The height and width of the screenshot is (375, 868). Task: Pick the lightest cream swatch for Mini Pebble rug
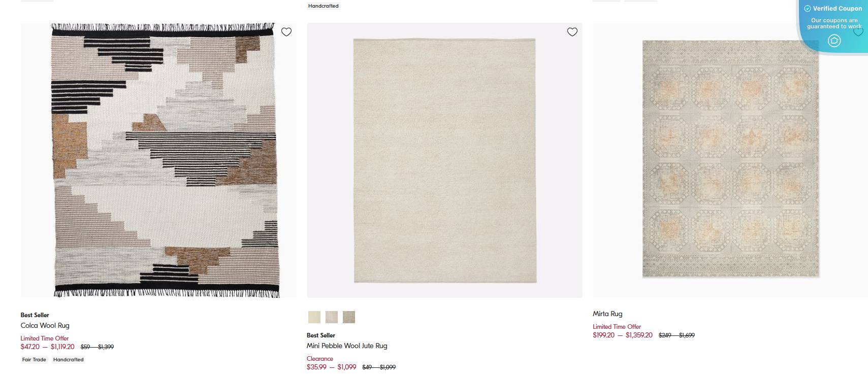point(314,317)
